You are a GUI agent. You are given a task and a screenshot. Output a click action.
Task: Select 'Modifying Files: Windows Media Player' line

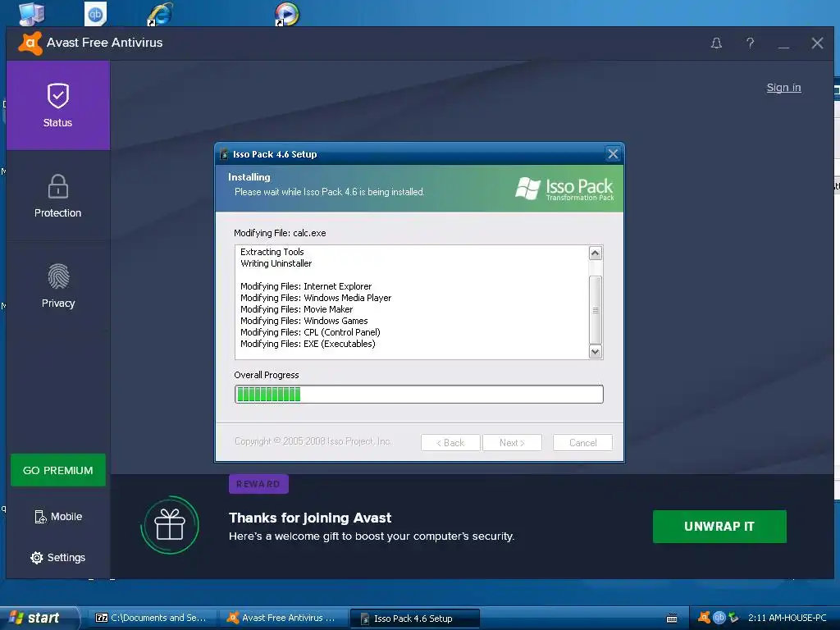tap(316, 298)
